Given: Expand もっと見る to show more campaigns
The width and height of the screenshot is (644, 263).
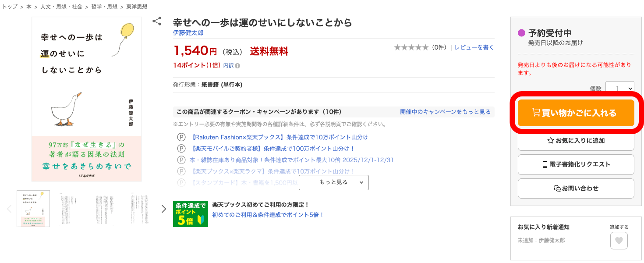Looking at the screenshot, I should tap(333, 182).
